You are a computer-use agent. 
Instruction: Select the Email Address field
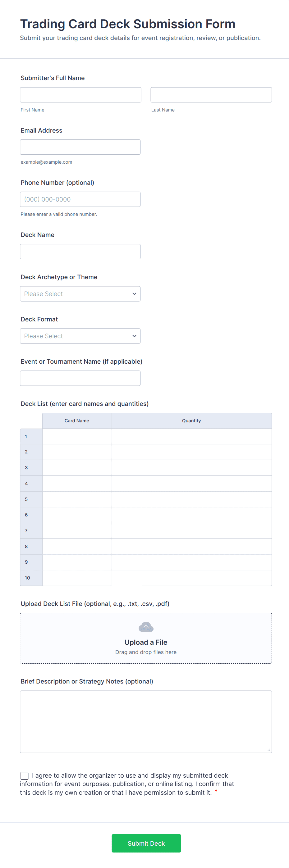coord(80,147)
